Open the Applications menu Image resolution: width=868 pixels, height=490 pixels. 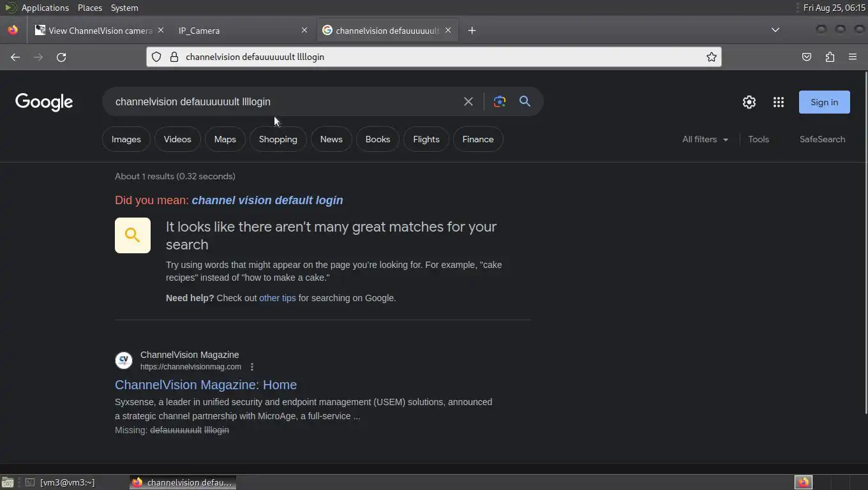[x=45, y=8]
